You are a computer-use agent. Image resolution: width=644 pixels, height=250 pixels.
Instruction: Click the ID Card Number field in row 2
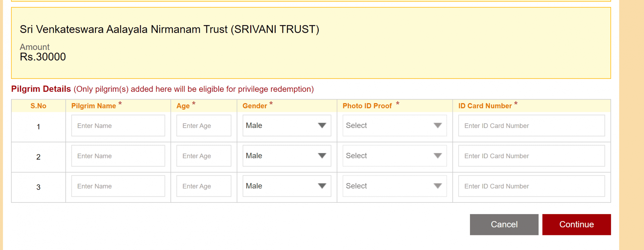[x=531, y=156]
